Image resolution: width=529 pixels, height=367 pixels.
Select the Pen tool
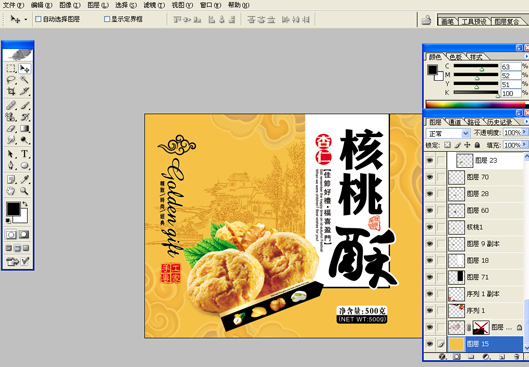[11, 166]
